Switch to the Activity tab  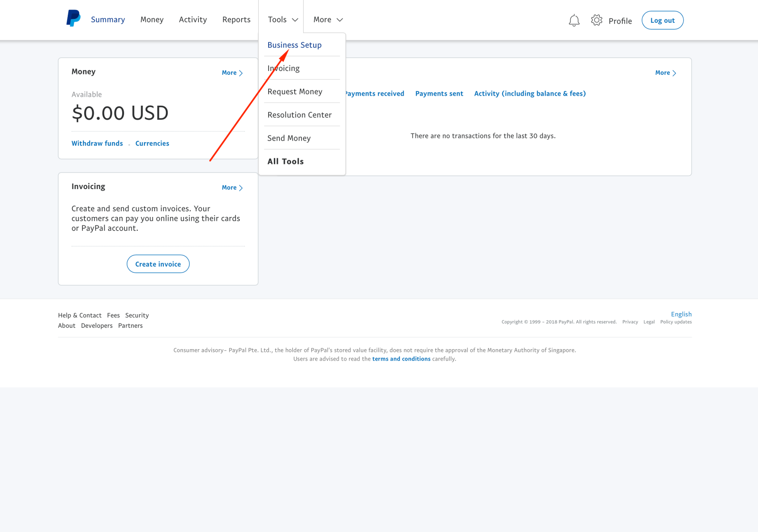click(x=193, y=19)
